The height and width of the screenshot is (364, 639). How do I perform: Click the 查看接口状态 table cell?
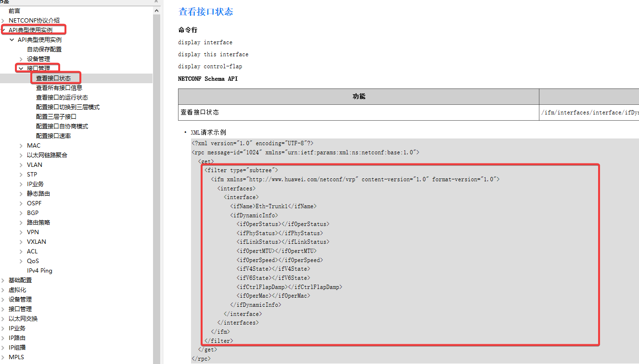point(359,113)
